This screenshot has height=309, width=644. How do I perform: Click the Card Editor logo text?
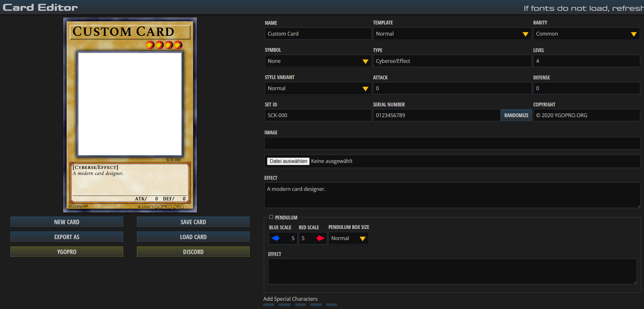coord(39,7)
